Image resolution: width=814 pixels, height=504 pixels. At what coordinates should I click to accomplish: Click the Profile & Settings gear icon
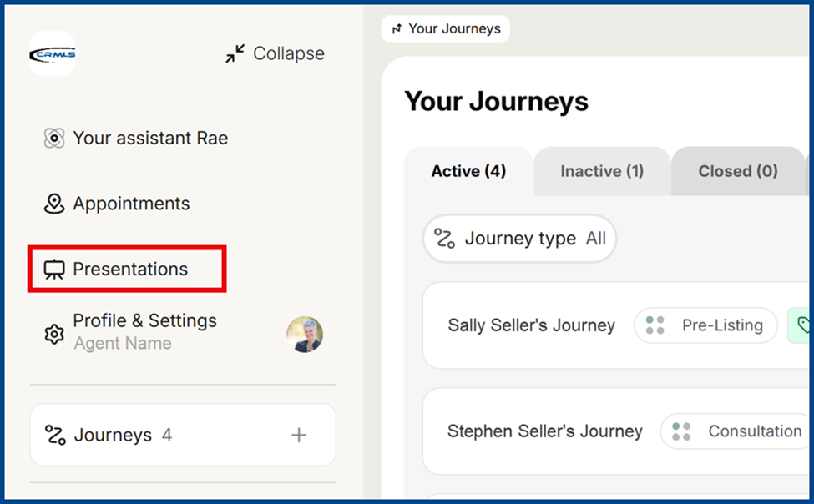54,334
